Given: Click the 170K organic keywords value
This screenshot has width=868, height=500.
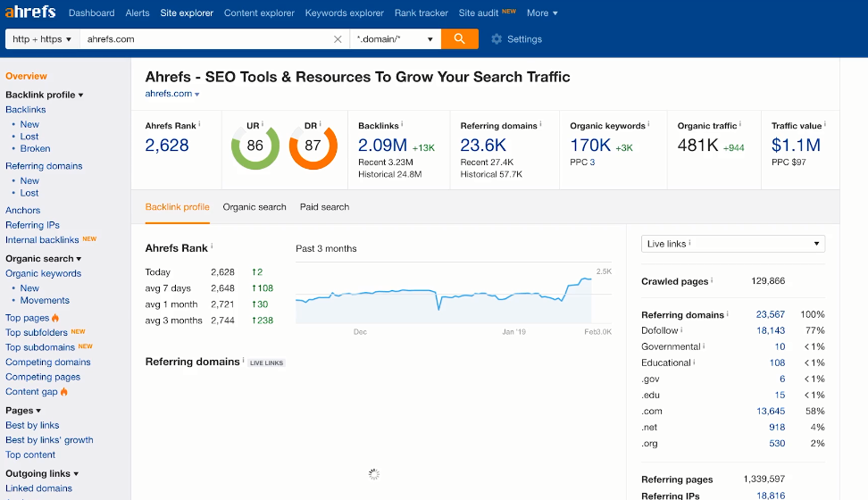Looking at the screenshot, I should point(590,145).
